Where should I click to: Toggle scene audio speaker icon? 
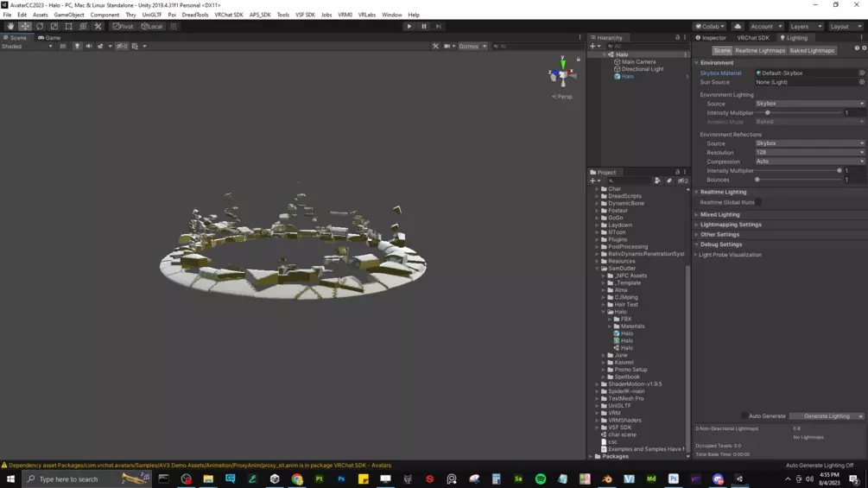89,47
